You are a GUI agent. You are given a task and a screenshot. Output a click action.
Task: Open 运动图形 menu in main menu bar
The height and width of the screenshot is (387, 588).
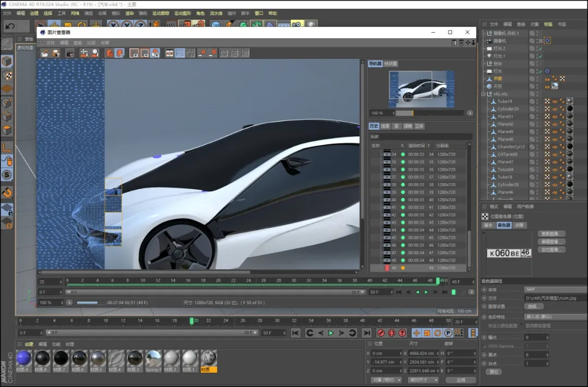click(x=182, y=13)
